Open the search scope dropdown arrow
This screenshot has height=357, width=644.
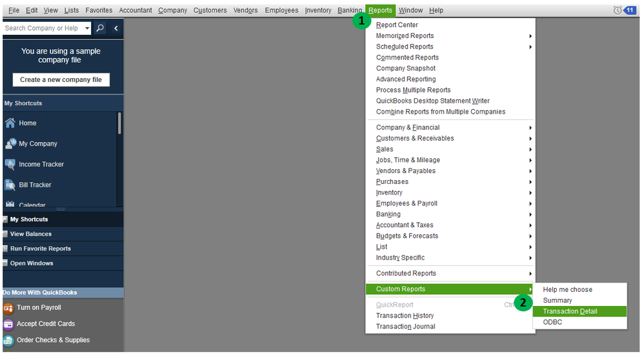point(87,28)
